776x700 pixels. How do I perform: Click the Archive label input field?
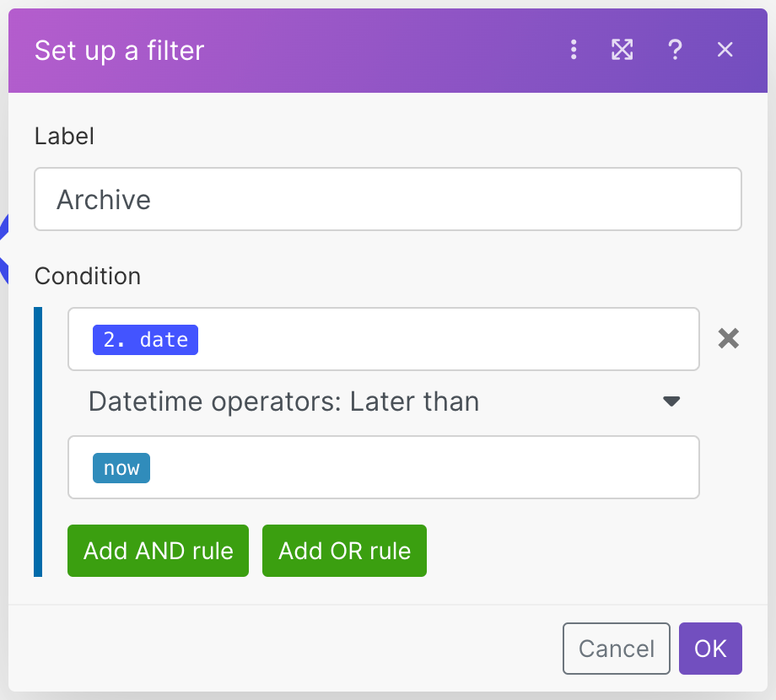point(388,200)
